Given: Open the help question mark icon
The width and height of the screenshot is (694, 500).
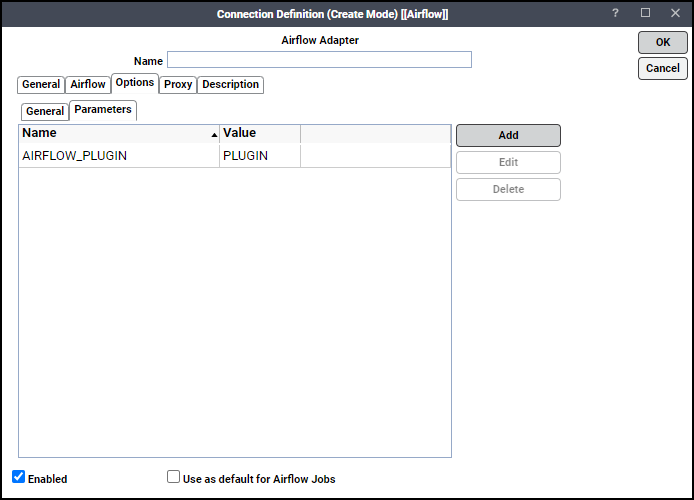Looking at the screenshot, I should (615, 13).
